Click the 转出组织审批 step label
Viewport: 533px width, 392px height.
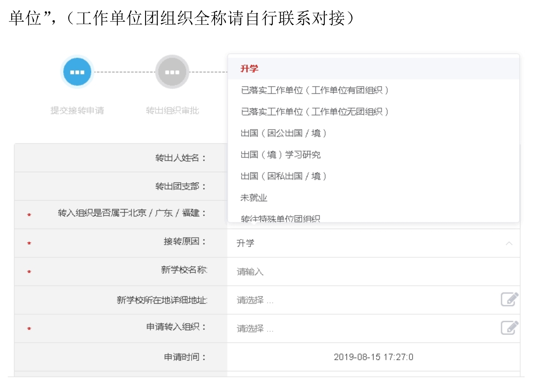pos(172,110)
